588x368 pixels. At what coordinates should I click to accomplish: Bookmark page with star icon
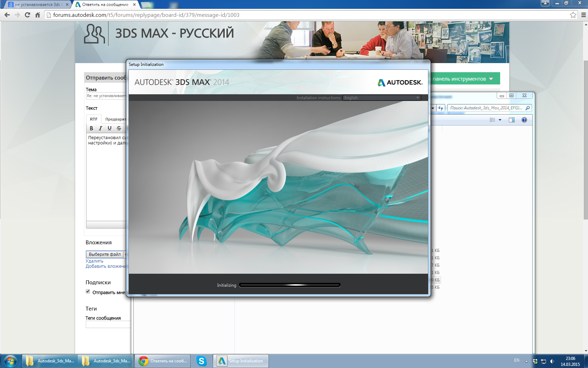(573, 15)
